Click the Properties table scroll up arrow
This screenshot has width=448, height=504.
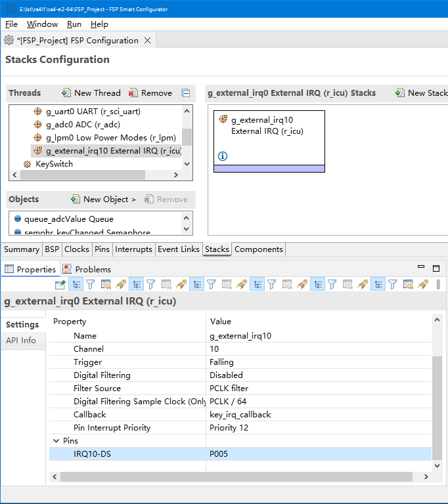437,320
